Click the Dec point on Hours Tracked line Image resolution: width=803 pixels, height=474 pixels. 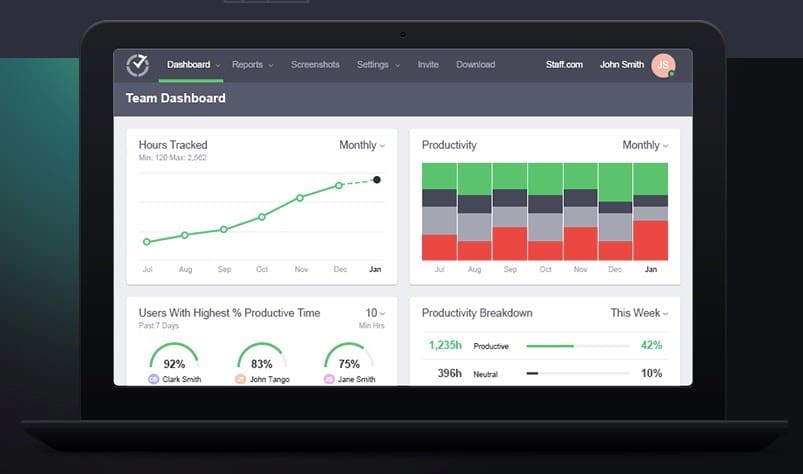click(x=339, y=185)
